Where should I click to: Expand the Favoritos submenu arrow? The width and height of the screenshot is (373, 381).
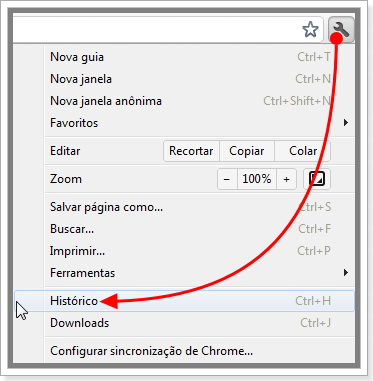[346, 123]
